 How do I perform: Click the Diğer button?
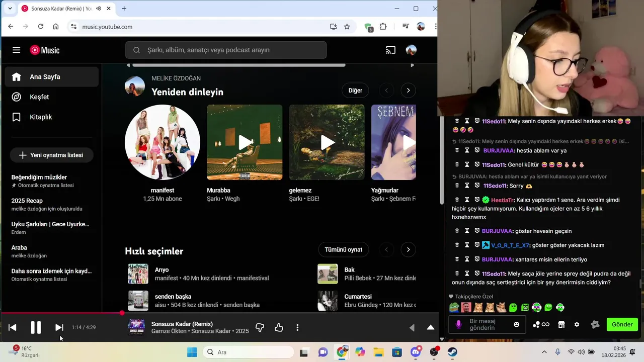pyautogui.click(x=355, y=90)
